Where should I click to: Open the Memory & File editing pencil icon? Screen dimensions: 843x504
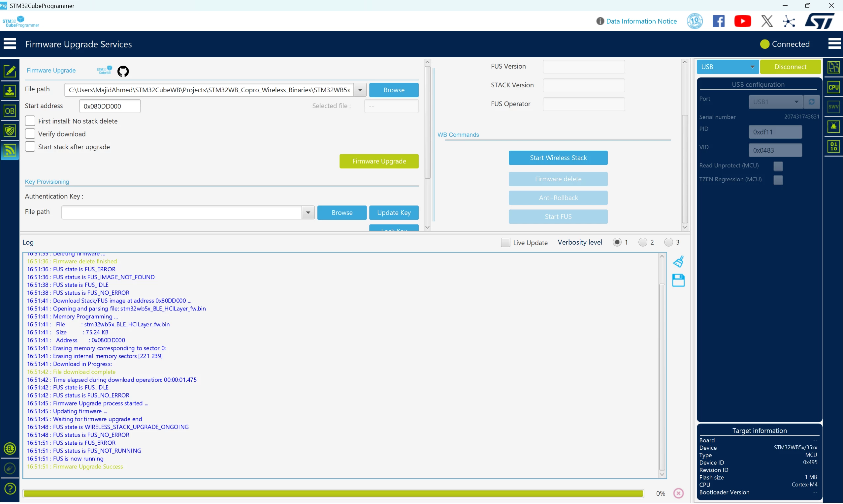tap(10, 71)
